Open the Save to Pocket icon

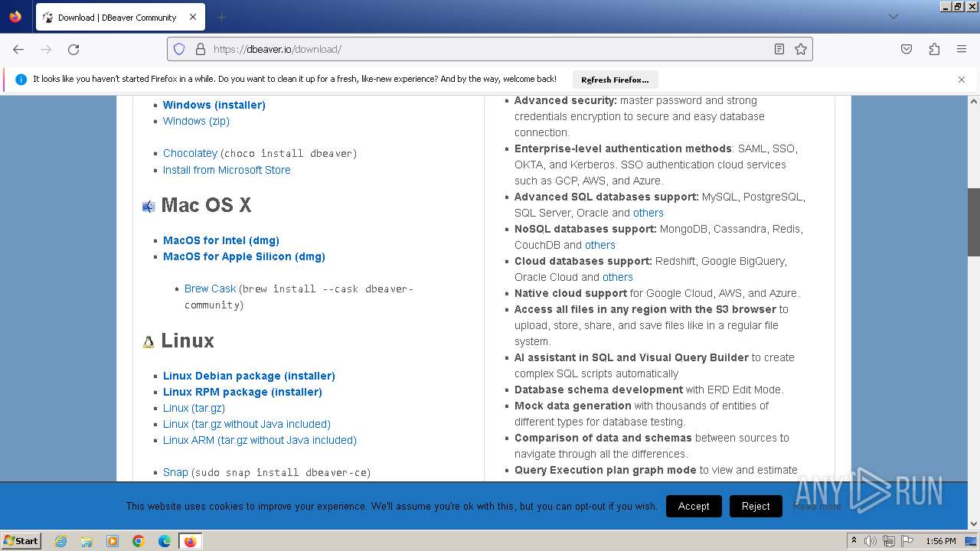906,49
